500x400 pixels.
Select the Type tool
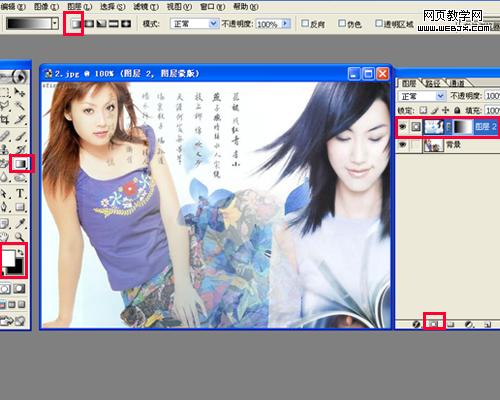click(20, 193)
